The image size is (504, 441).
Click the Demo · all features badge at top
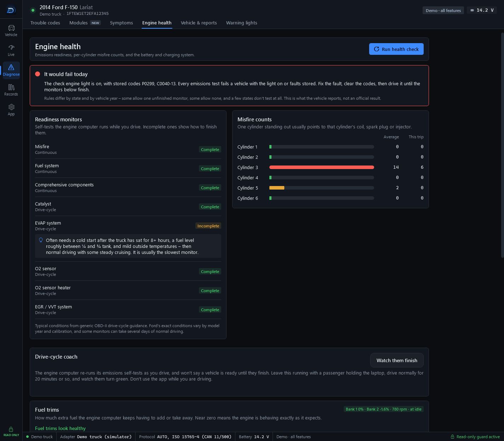click(x=443, y=10)
